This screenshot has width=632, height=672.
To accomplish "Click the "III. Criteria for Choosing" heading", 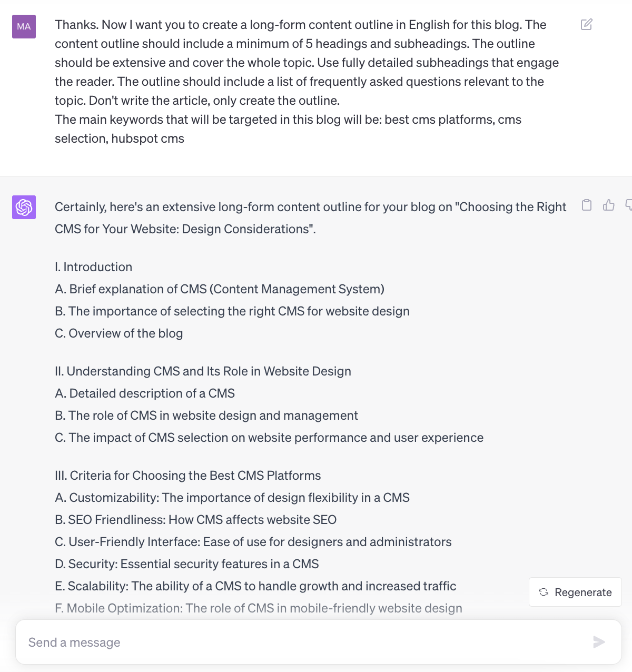I will click(x=187, y=476).
